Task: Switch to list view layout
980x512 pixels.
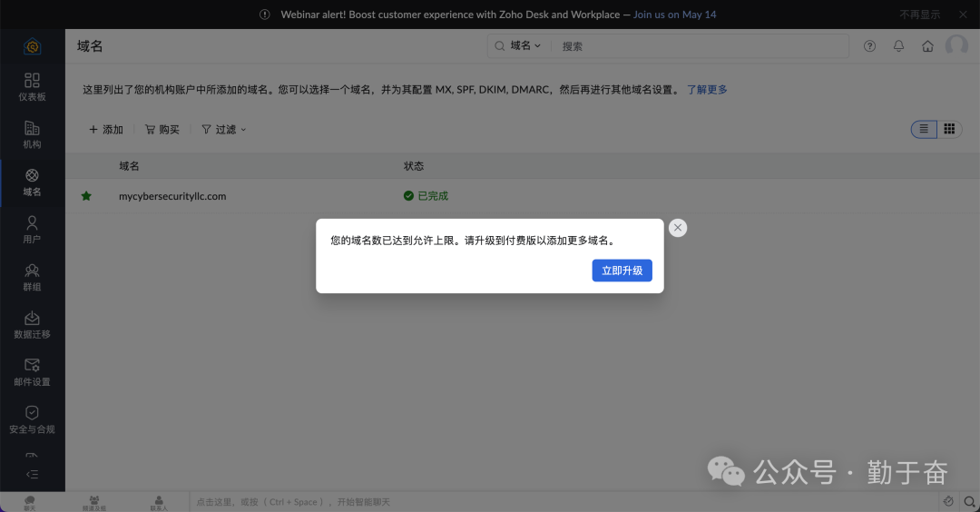Action: coord(924,129)
